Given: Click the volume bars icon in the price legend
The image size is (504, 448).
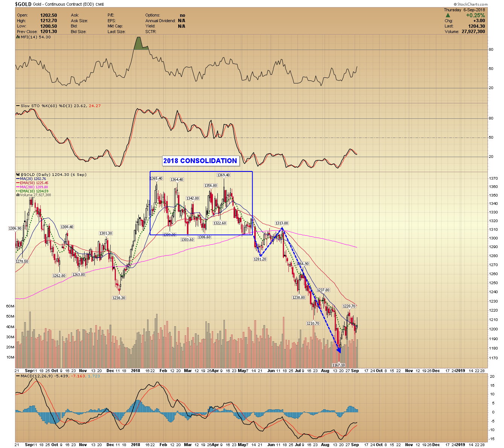Looking at the screenshot, I should (x=18, y=195).
